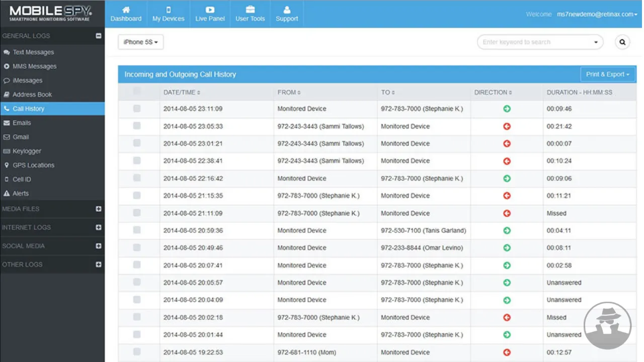Viewport: 644px width, 362px height.
Task: Select checkbox for 21:15:35 call row
Action: tap(137, 195)
